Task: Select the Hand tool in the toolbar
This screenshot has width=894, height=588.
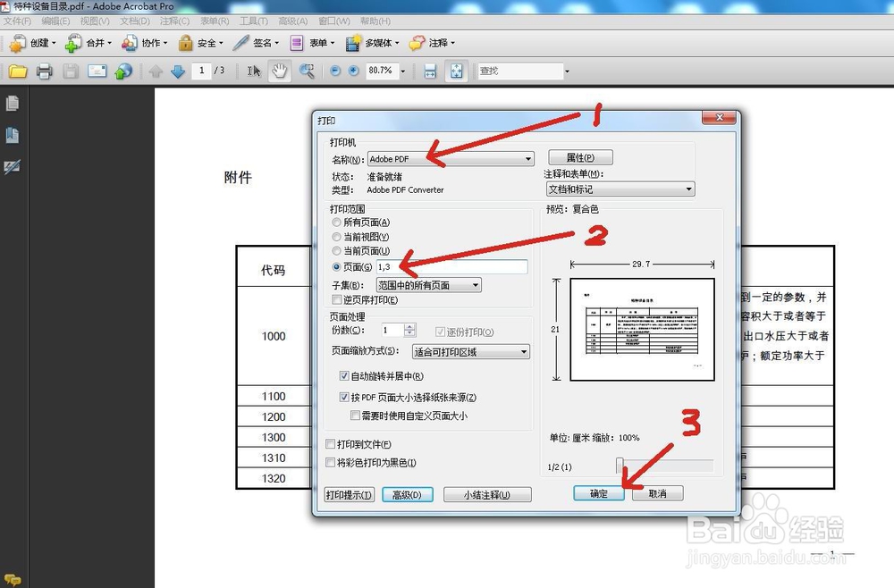Action: pos(279,71)
